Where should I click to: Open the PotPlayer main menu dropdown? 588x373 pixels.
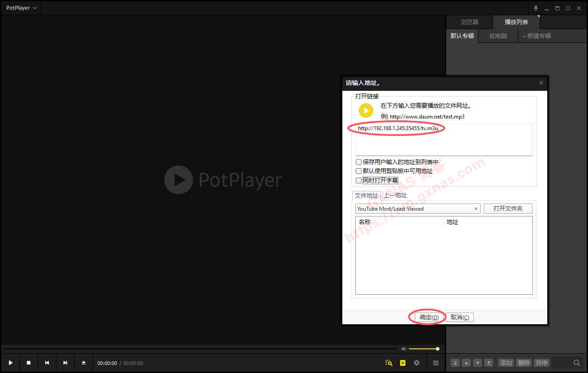pyautogui.click(x=21, y=8)
